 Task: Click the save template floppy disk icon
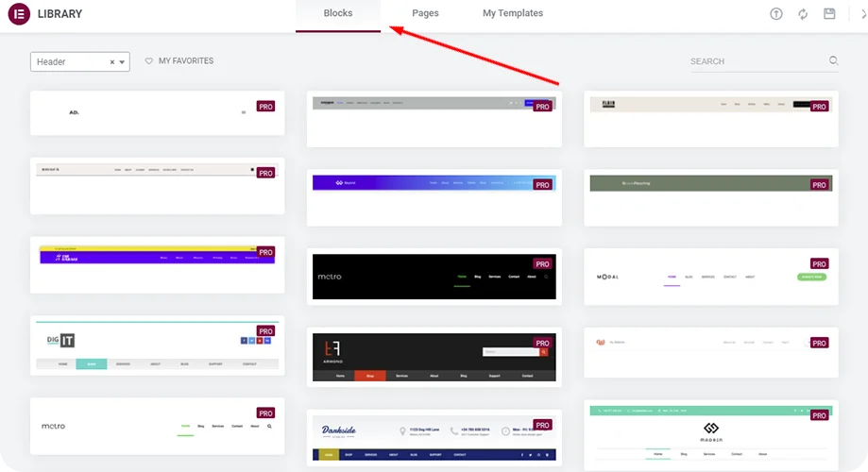point(829,14)
